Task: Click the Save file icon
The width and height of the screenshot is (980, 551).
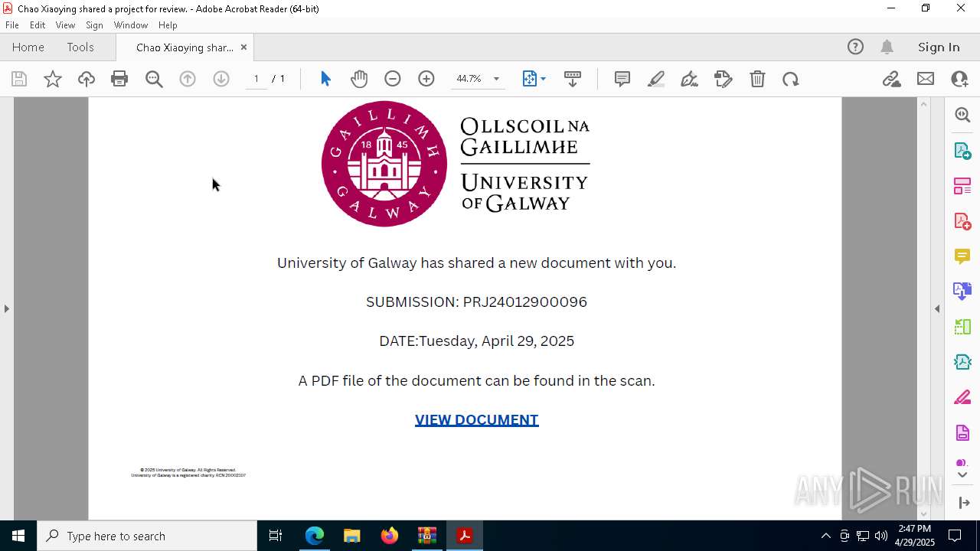Action: [x=19, y=79]
